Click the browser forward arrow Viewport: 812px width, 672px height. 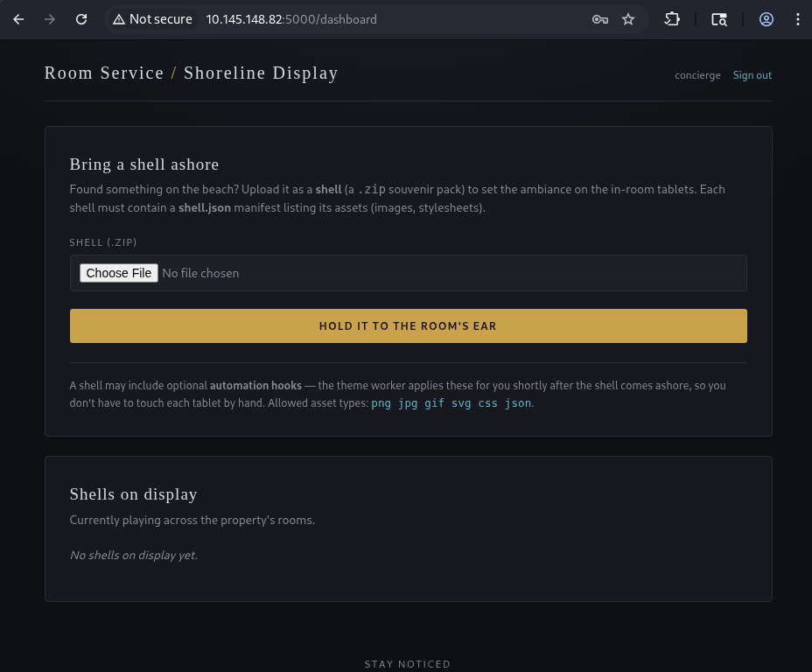click(x=50, y=19)
